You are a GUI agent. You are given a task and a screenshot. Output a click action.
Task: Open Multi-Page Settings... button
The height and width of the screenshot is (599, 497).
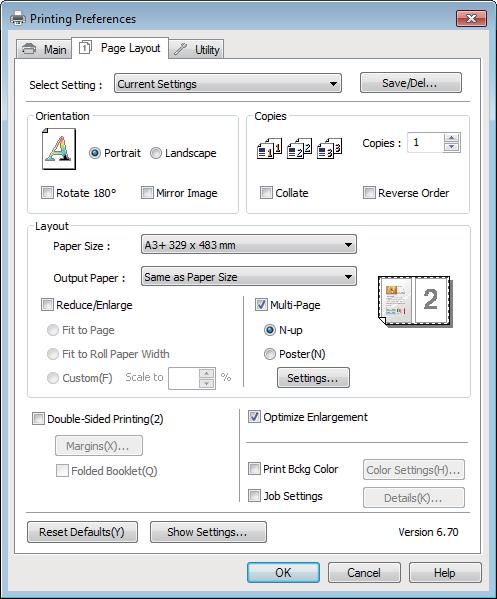(313, 378)
